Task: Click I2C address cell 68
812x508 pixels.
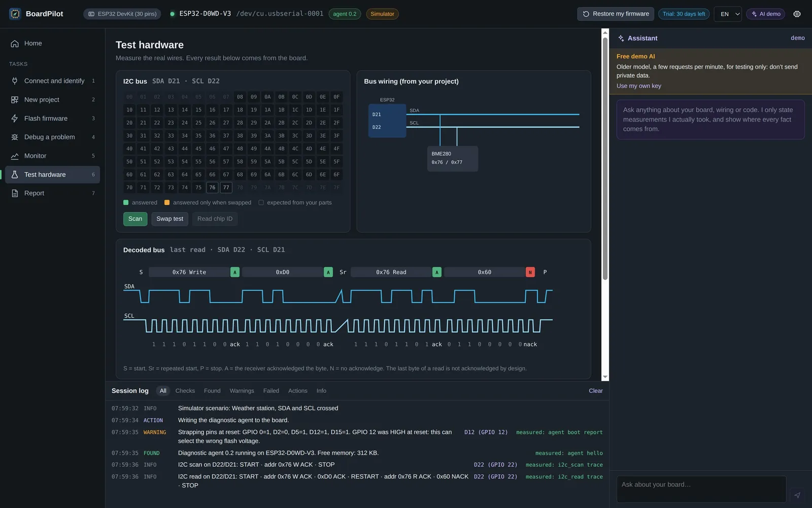Action: click(240, 174)
